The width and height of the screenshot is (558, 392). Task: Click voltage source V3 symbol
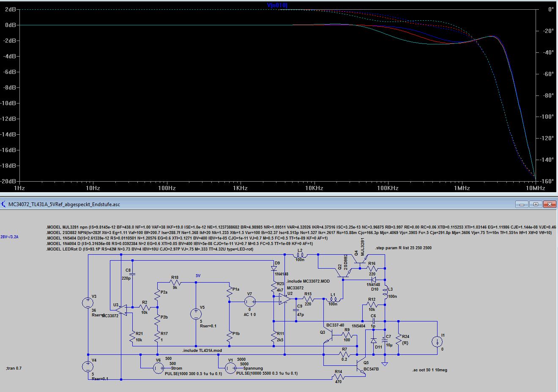click(x=88, y=302)
